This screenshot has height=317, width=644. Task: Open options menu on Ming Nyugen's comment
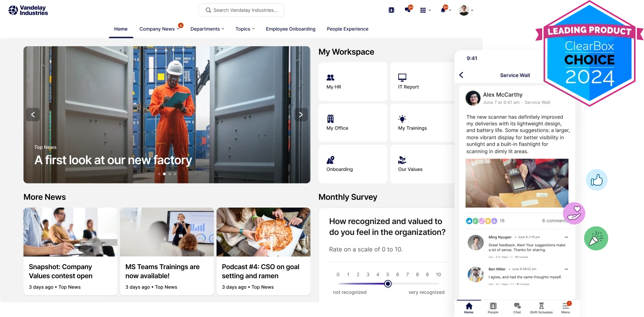566,237
